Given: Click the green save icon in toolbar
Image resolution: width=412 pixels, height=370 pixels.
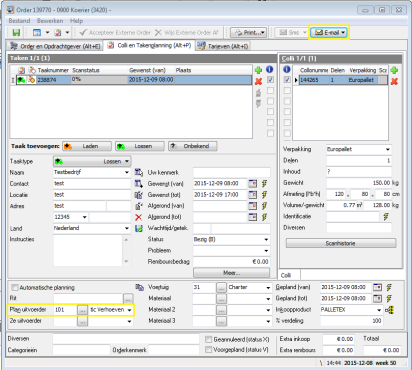Looking at the screenshot, I should (16, 32).
